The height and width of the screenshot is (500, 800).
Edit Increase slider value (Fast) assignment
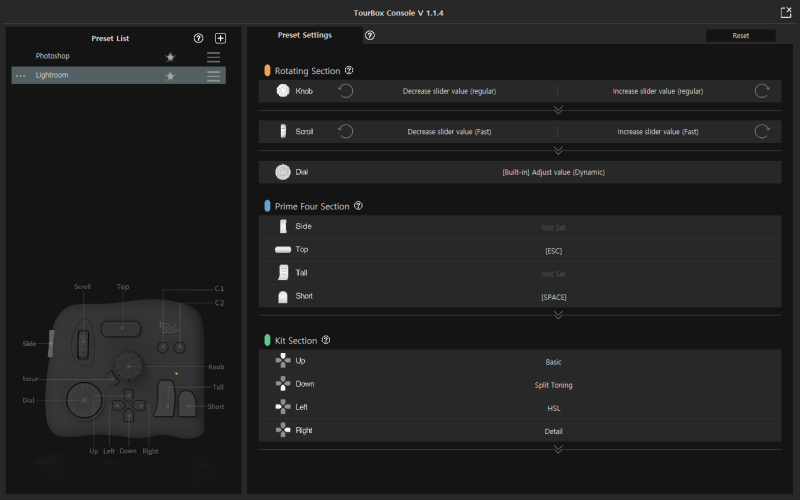[x=658, y=132]
